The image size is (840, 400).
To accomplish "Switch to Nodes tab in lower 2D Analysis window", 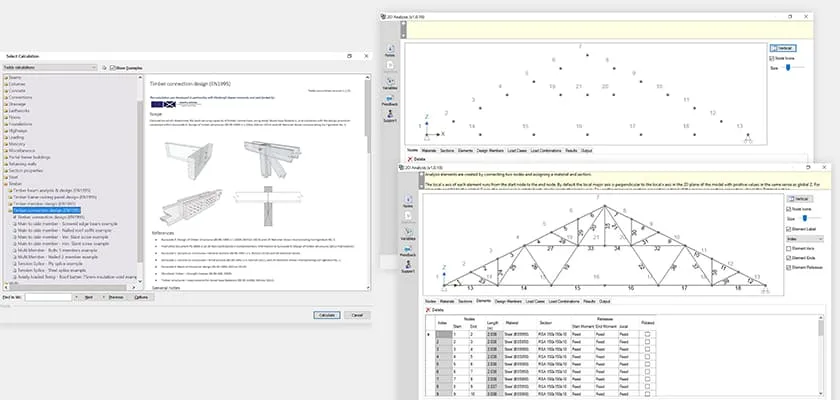I will pos(430,301).
